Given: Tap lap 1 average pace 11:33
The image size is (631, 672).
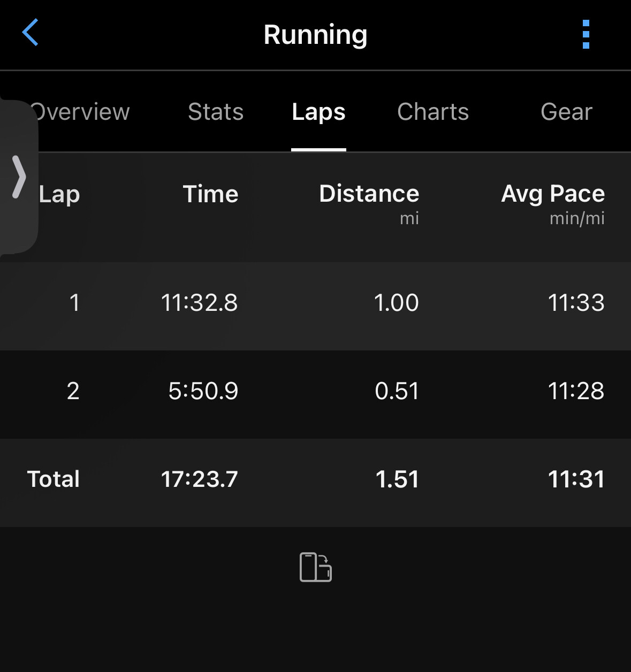Looking at the screenshot, I should (x=576, y=303).
